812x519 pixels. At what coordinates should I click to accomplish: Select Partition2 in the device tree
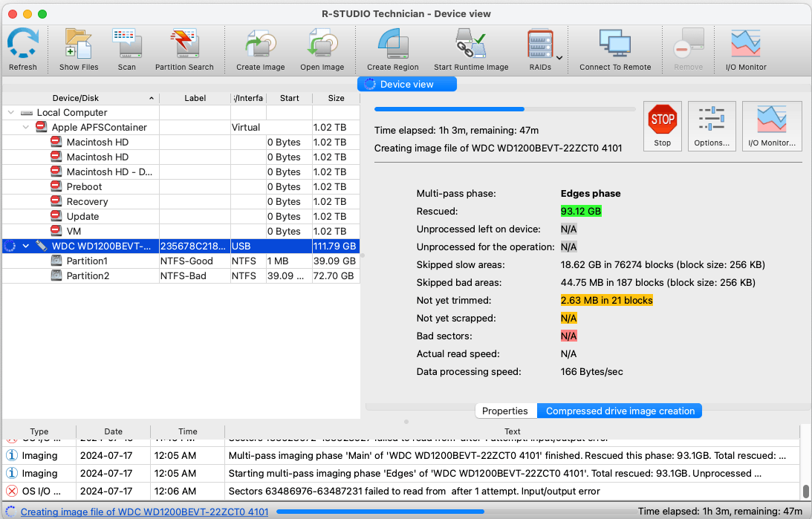[x=181, y=275]
